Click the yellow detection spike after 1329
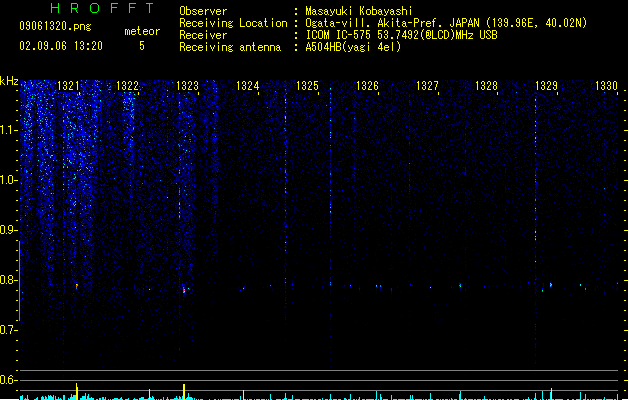 tap(551, 394)
